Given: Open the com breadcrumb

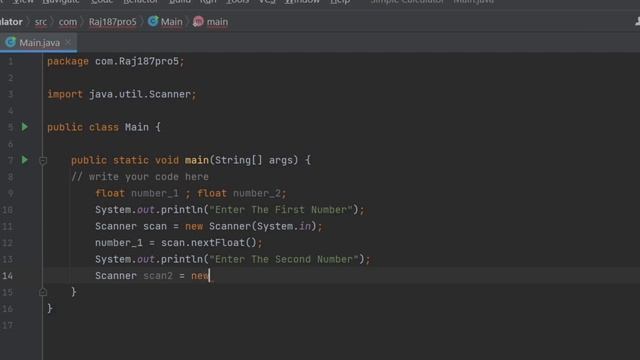Looking at the screenshot, I should click(x=68, y=22).
